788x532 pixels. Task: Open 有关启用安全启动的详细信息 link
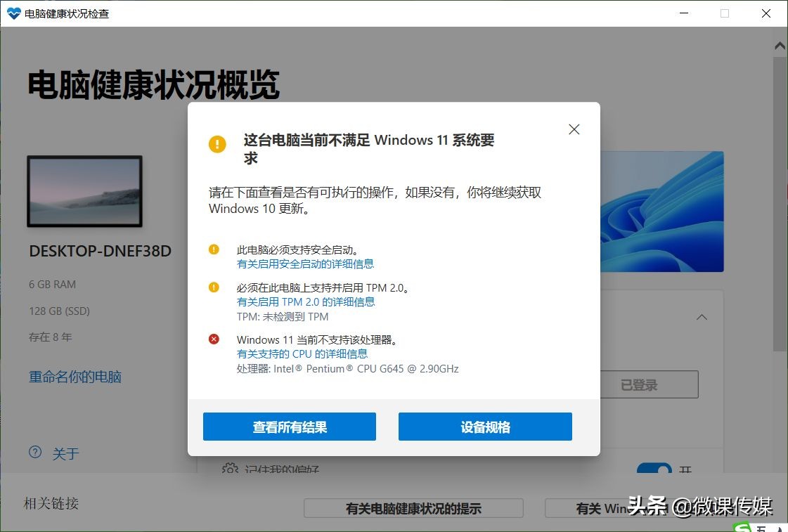coord(305,264)
